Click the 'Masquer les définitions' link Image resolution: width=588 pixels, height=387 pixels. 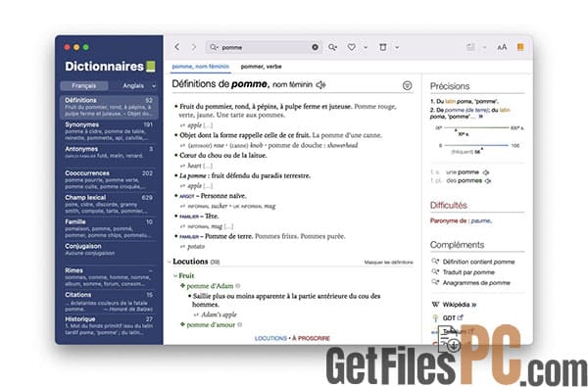point(388,263)
